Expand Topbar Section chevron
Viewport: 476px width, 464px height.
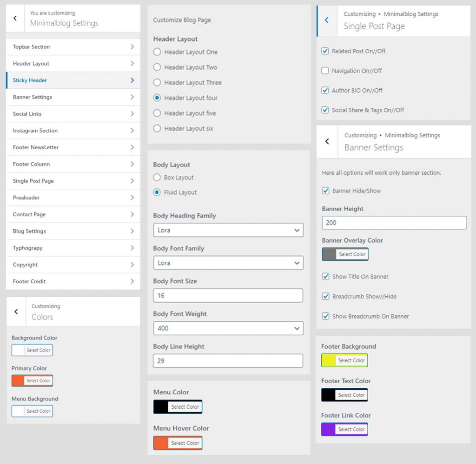[132, 47]
